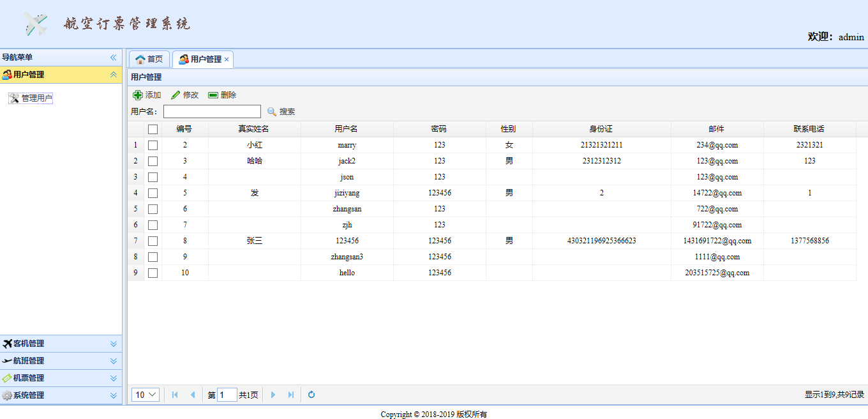The width and height of the screenshot is (868, 419).
Task: Click the magnifier search icon
Action: 272,112
